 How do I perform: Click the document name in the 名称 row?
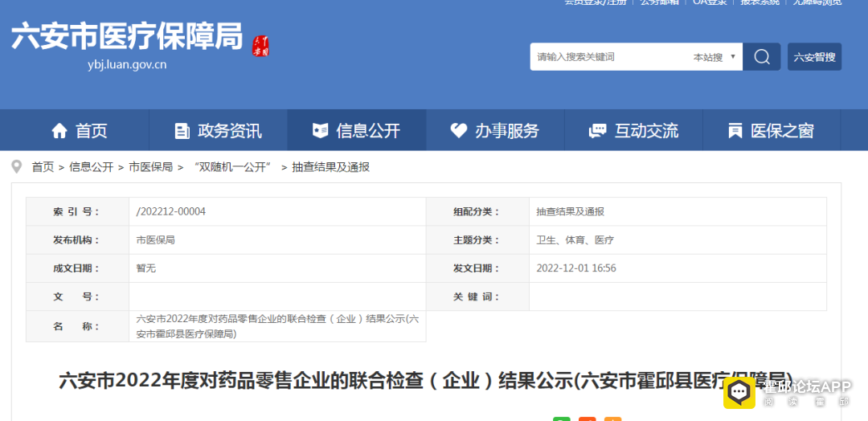point(277,326)
